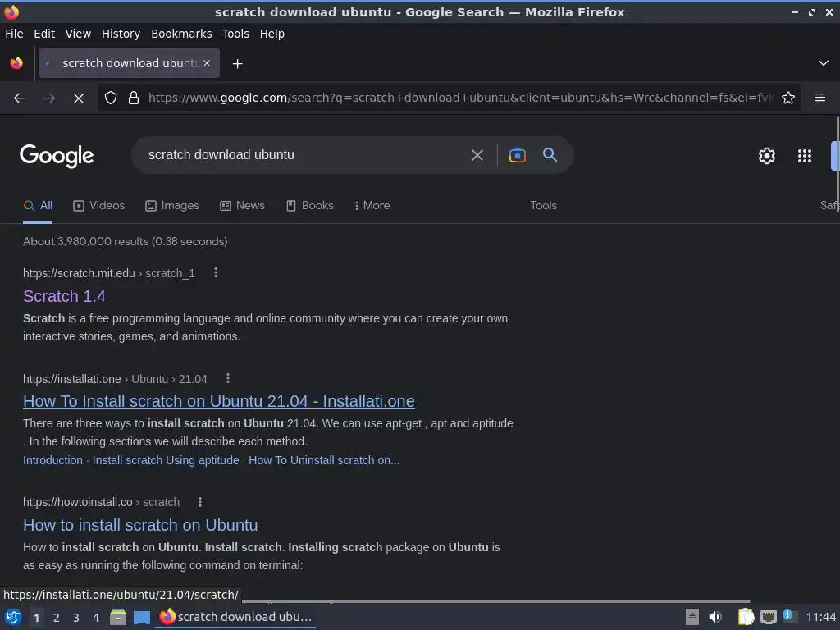Open the Firefox View pinned icon
The height and width of the screenshot is (630, 840).
tap(16, 63)
